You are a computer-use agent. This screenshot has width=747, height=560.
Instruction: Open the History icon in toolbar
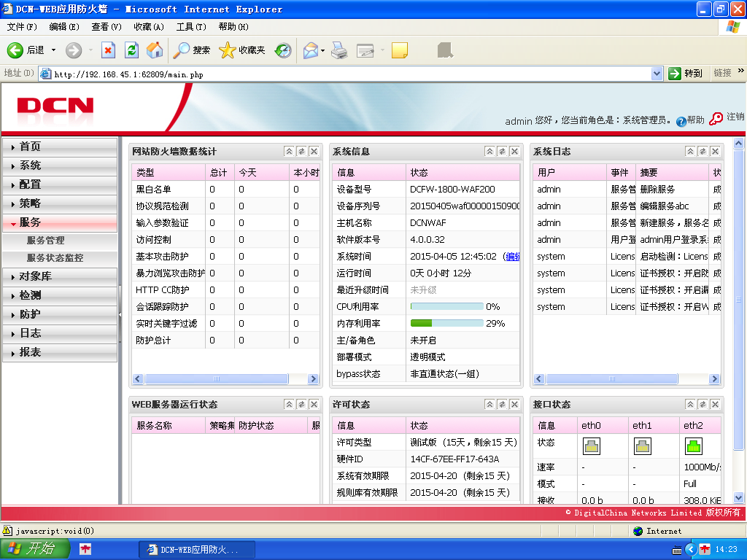click(x=283, y=50)
